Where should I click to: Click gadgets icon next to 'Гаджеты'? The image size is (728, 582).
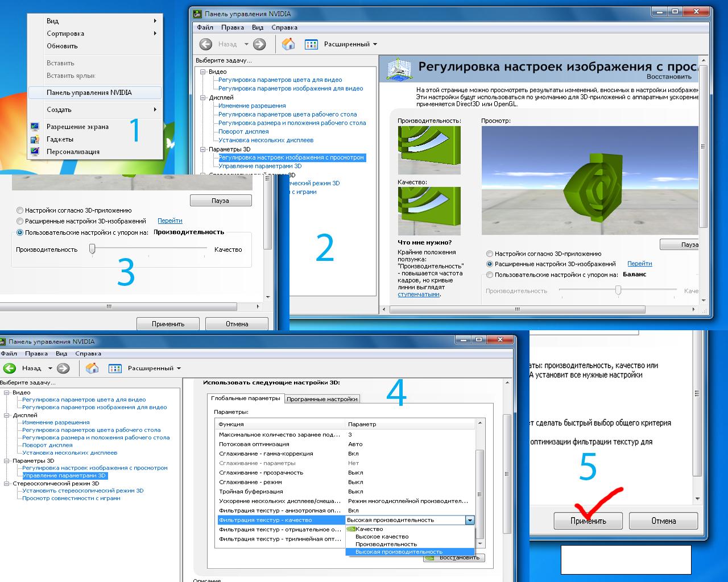(35, 139)
